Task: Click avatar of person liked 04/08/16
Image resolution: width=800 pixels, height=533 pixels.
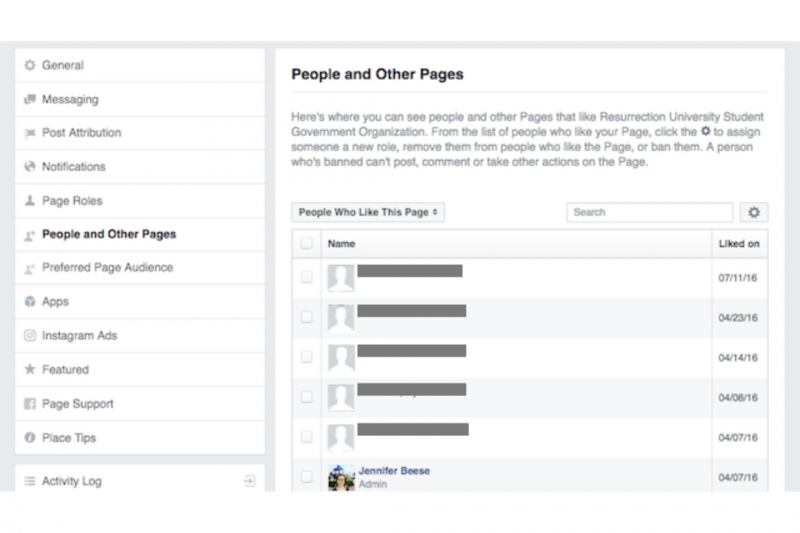Action: 341,397
